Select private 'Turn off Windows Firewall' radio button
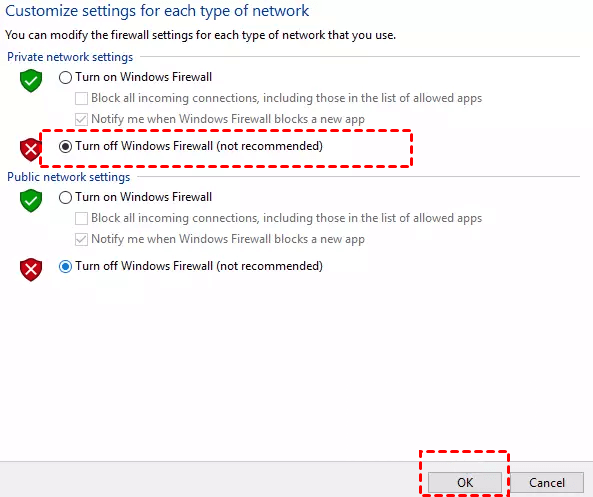 65,146
